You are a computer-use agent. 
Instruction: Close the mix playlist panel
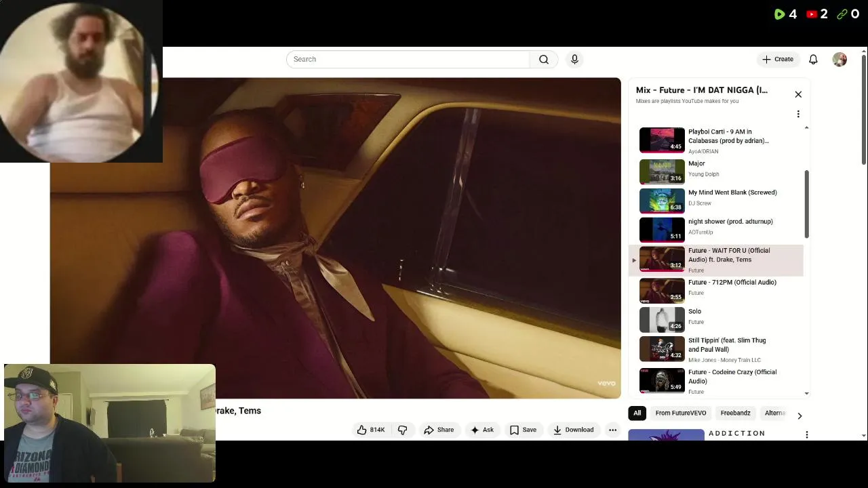pos(798,94)
